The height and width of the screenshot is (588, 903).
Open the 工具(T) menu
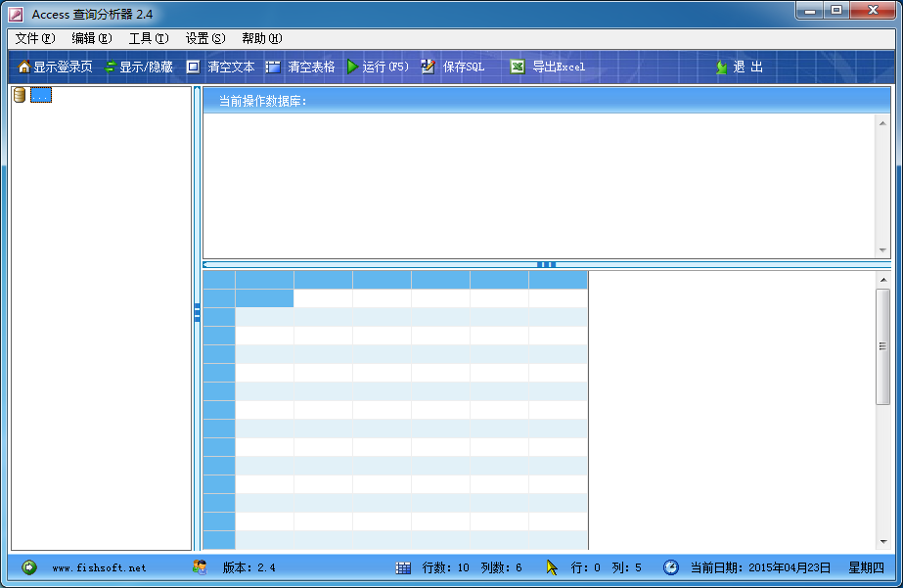click(x=149, y=38)
